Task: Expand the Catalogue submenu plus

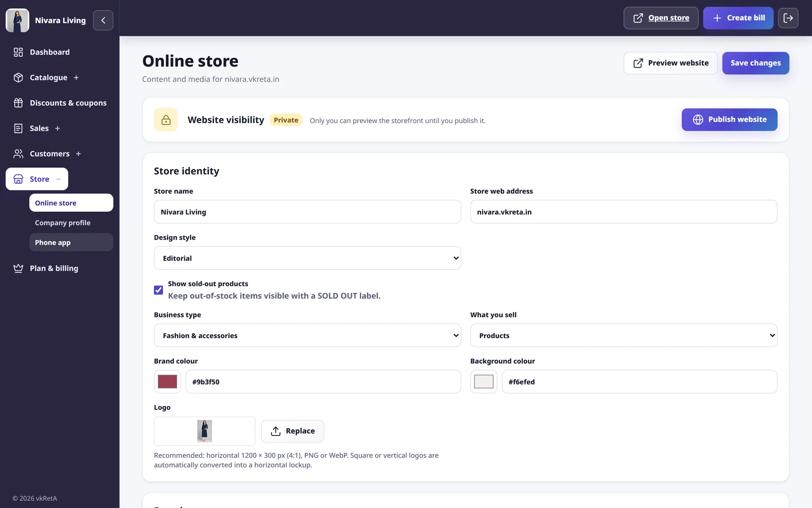Action: pos(76,77)
